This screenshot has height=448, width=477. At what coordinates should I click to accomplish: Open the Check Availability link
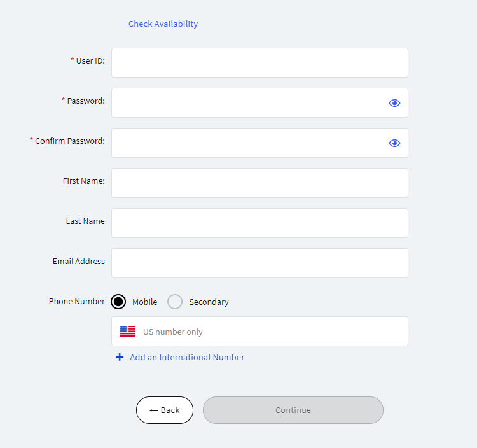point(163,24)
